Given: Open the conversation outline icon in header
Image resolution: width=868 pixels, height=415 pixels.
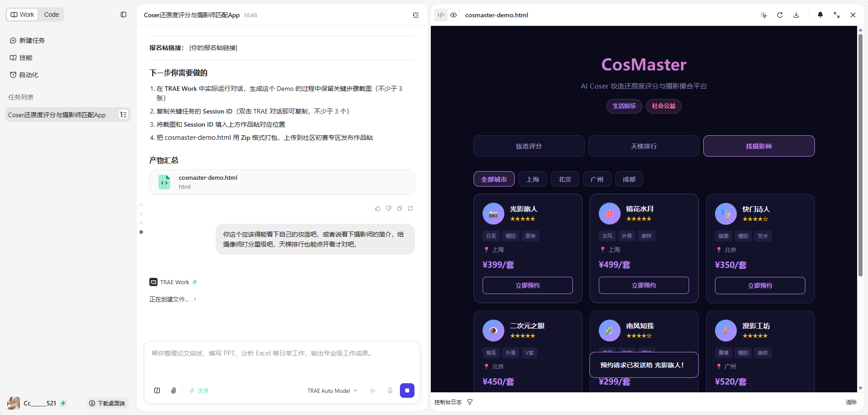Looking at the screenshot, I should click(416, 15).
